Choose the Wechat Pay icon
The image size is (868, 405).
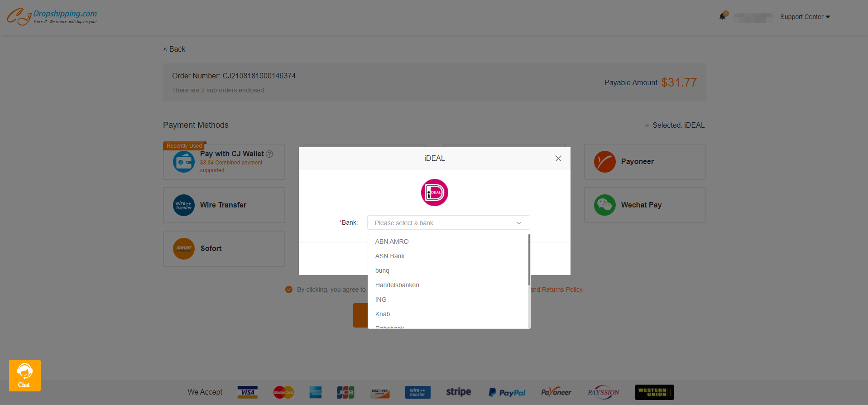[605, 205]
